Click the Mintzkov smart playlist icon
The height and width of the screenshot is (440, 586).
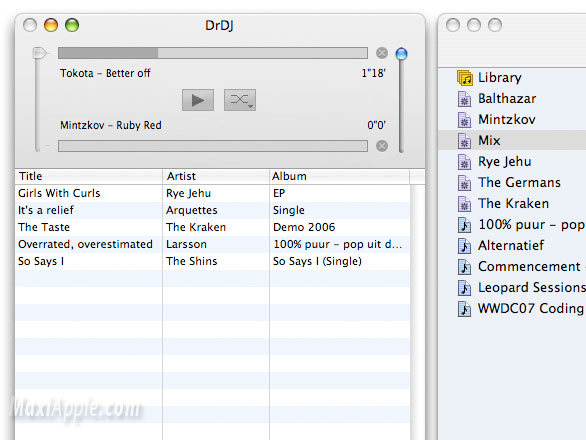(x=464, y=120)
